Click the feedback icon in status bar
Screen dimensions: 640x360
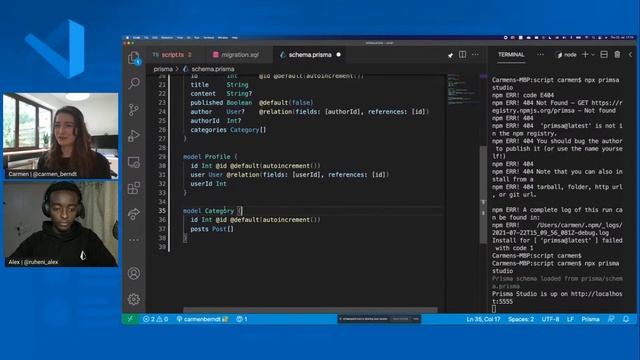coord(611,319)
